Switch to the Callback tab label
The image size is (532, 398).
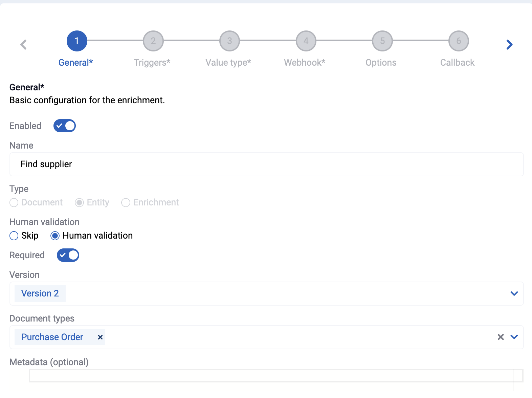458,63
